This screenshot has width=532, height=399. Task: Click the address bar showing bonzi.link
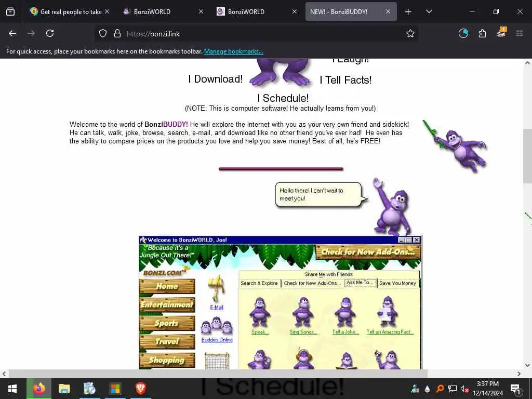pyautogui.click(x=256, y=34)
